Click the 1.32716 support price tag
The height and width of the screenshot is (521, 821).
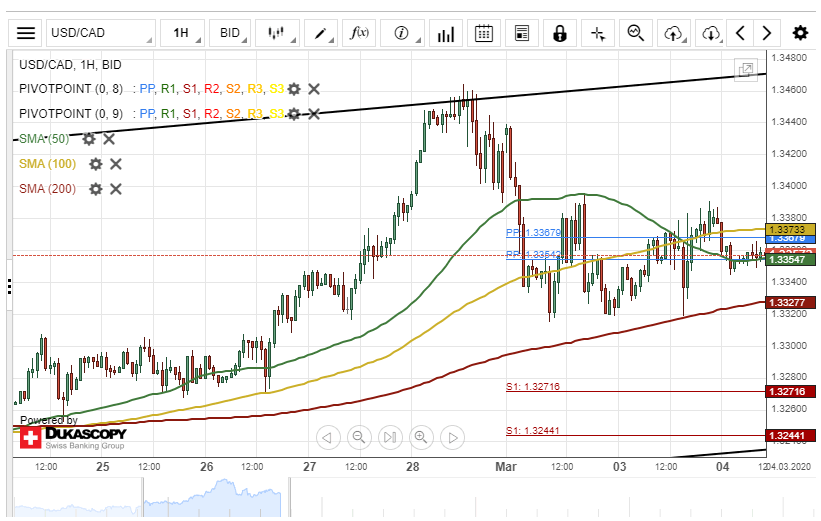point(790,391)
